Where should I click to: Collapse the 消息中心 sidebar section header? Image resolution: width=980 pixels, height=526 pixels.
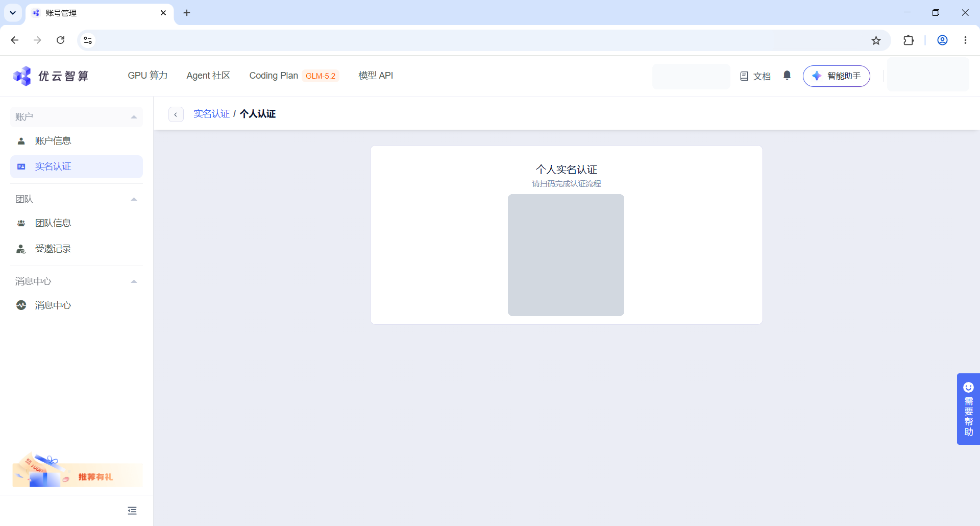click(x=77, y=281)
